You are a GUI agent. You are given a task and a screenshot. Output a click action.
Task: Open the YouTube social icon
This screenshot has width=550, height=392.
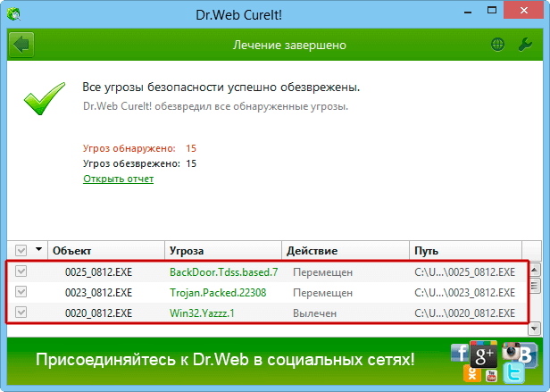point(491,376)
